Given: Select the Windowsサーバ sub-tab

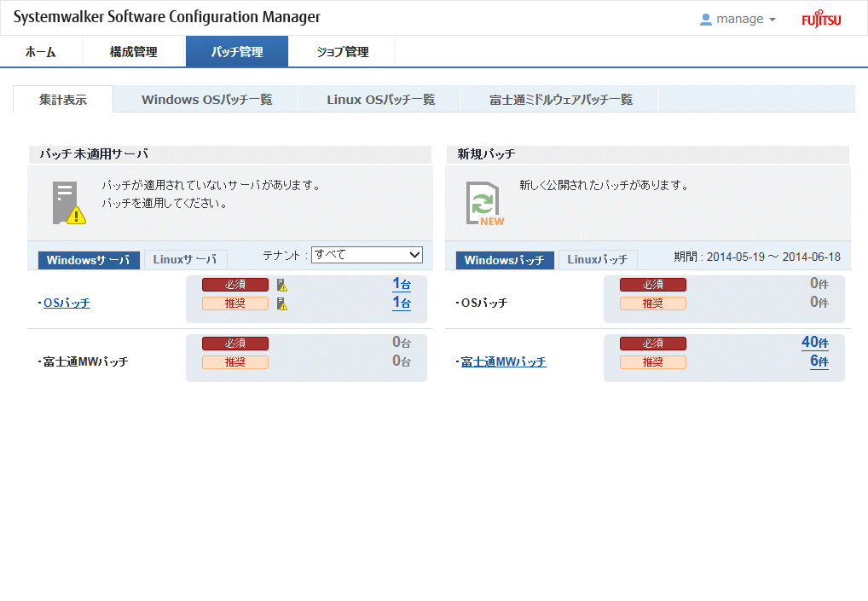Looking at the screenshot, I should click(x=89, y=260).
